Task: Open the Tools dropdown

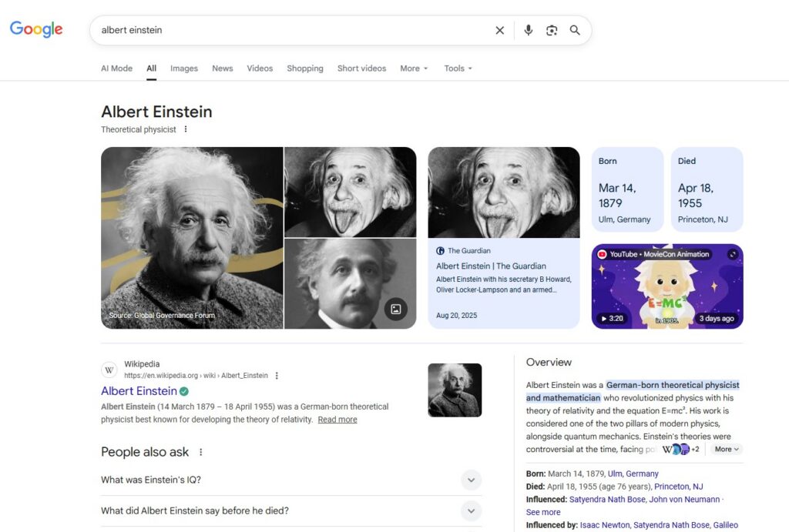Action: tap(458, 69)
